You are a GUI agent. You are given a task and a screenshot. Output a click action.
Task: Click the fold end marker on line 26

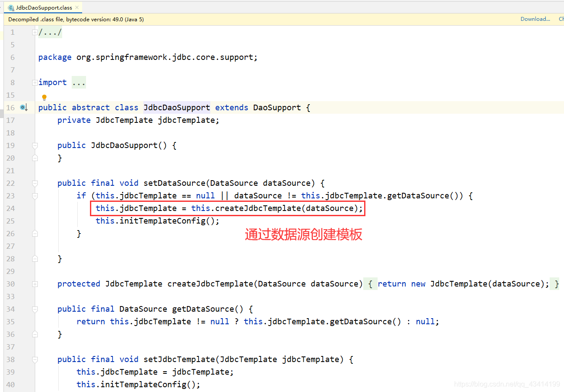pos(35,234)
